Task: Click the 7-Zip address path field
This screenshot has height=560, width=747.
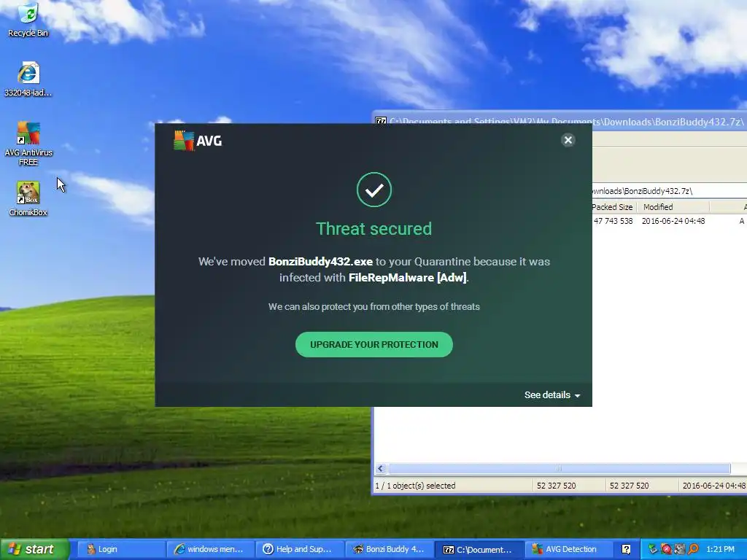Action: tap(670, 191)
